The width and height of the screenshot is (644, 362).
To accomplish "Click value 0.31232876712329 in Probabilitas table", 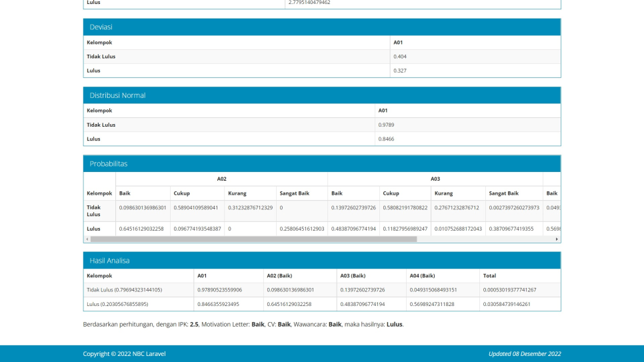I will [x=250, y=208].
